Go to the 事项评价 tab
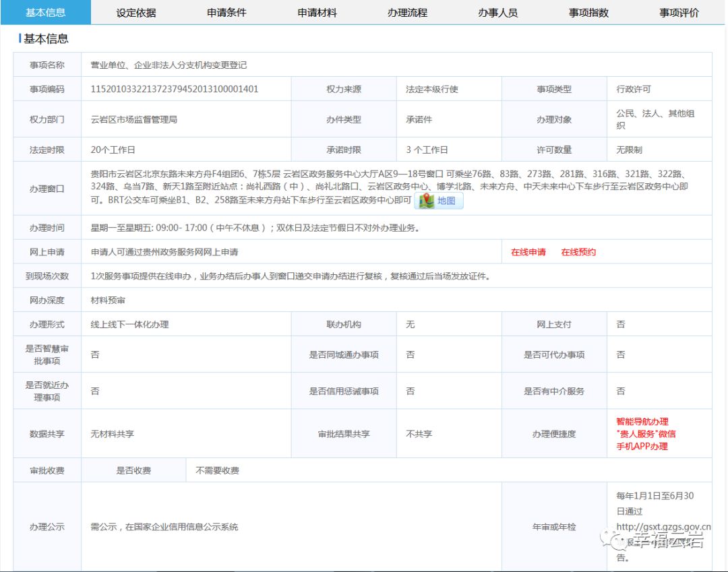The height and width of the screenshot is (572, 728). [678, 12]
